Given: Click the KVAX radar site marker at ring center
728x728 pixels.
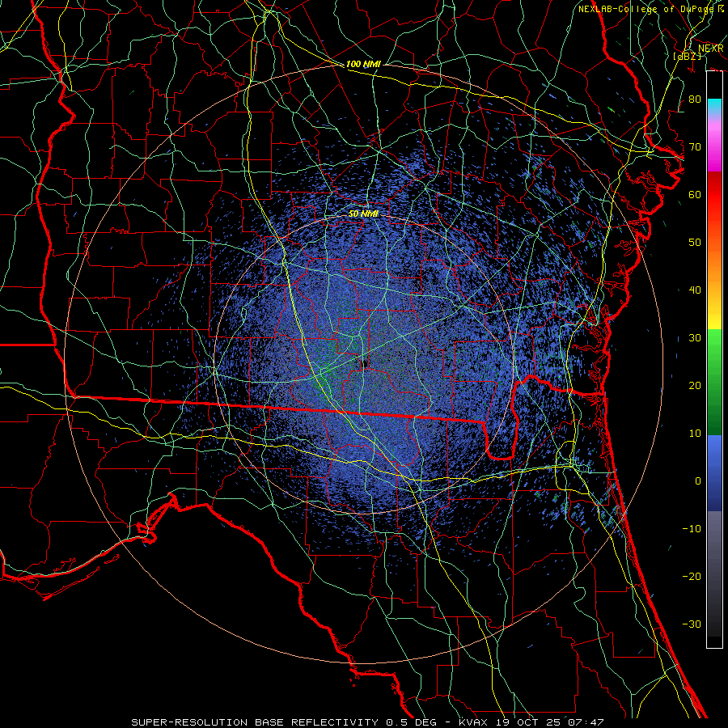Looking at the screenshot, I should (x=365, y=363).
